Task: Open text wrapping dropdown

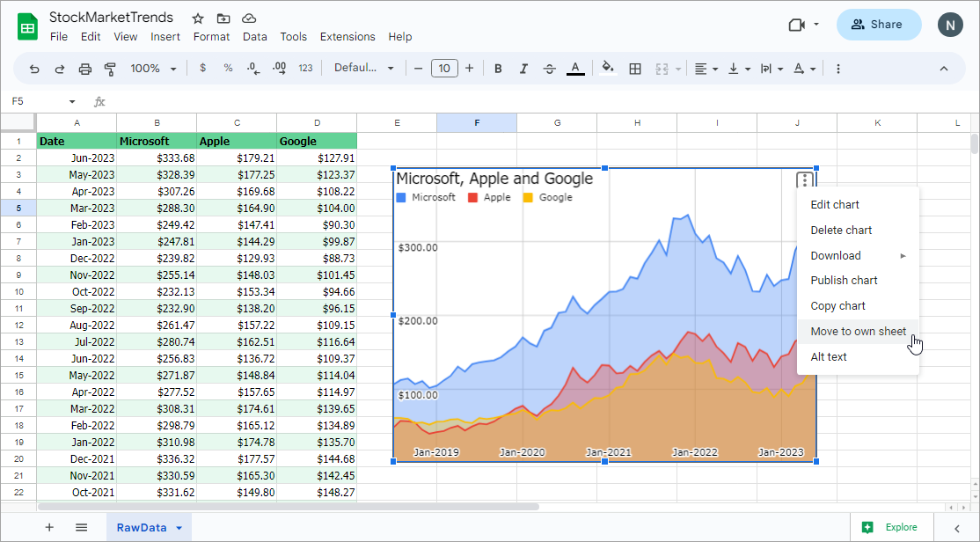Action: [x=772, y=69]
